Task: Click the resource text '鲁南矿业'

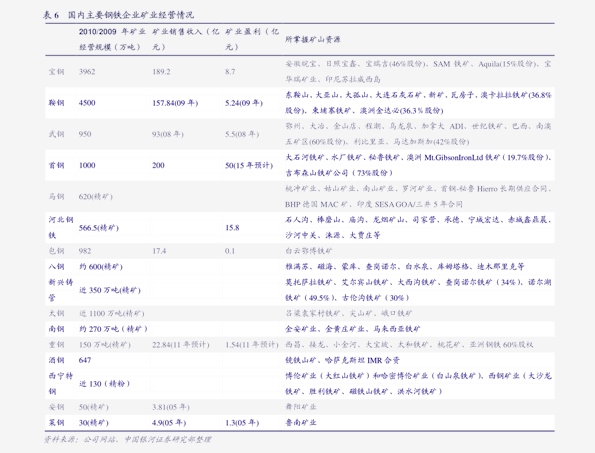Action: point(301,422)
